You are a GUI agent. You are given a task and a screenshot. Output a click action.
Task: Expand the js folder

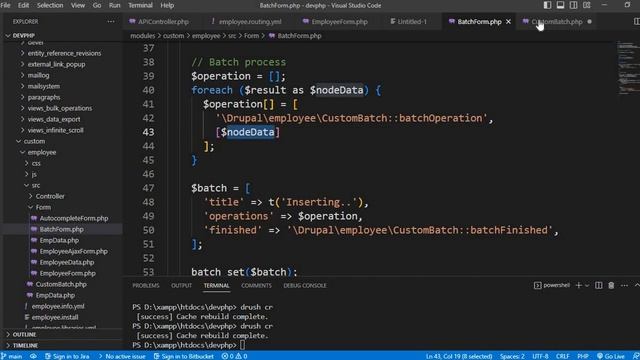click(34, 174)
